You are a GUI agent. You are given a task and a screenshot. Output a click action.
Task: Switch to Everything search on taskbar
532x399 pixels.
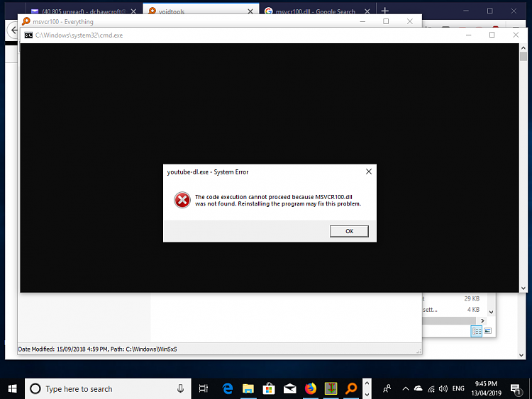351,388
